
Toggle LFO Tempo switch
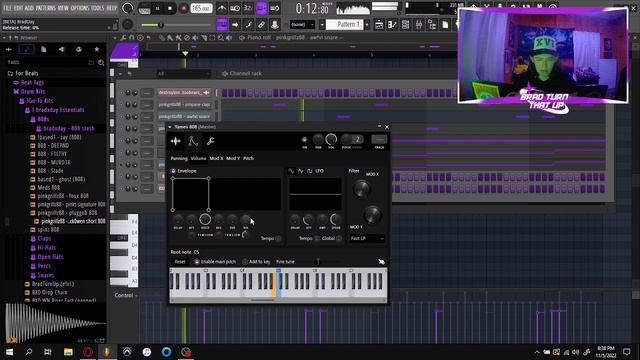(x=317, y=238)
